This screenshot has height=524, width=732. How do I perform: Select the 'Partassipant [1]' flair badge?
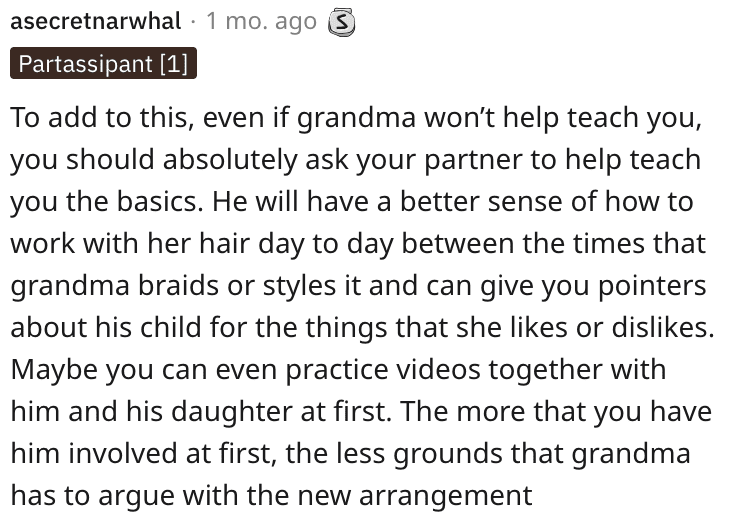pyautogui.click(x=103, y=63)
